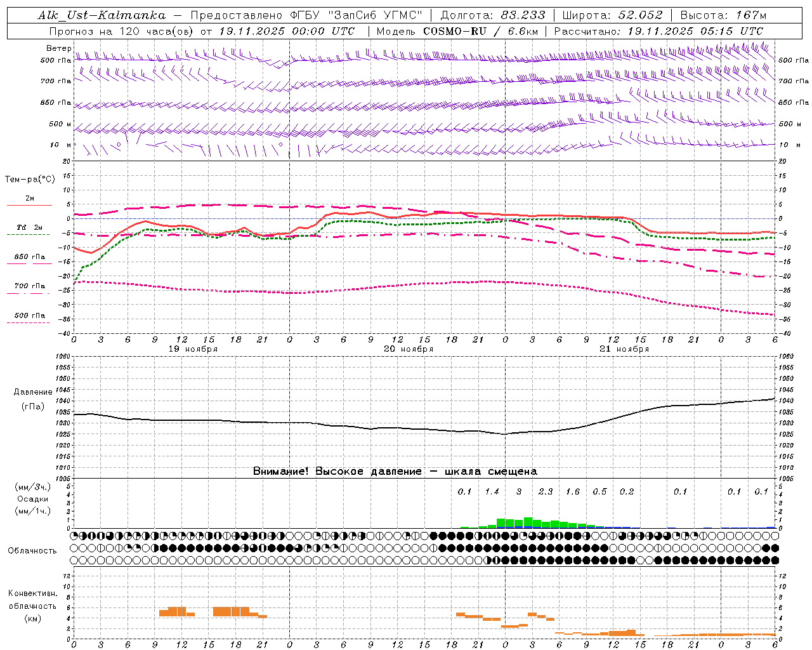
Task: Click the Ветер wind panel label
Action: click(58, 48)
